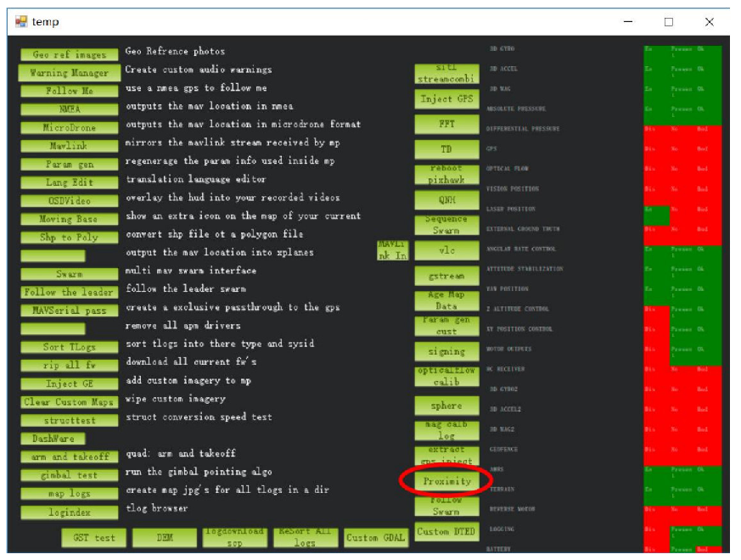The image size is (741, 560).
Task: Select the NMEA output button
Action: [69, 109]
